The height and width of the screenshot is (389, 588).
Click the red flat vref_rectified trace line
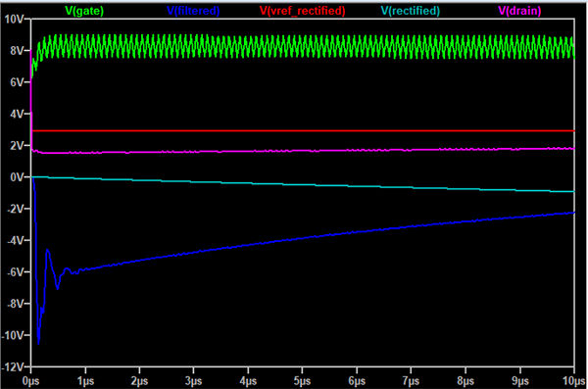tap(302, 131)
